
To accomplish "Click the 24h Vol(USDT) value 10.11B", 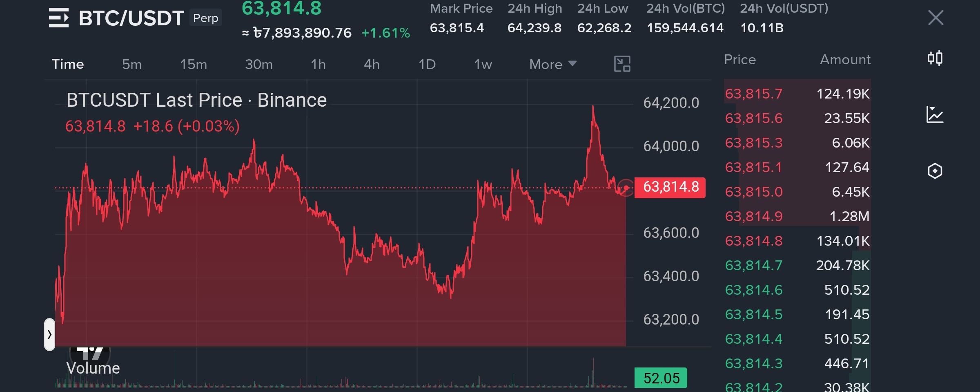I will [x=762, y=28].
